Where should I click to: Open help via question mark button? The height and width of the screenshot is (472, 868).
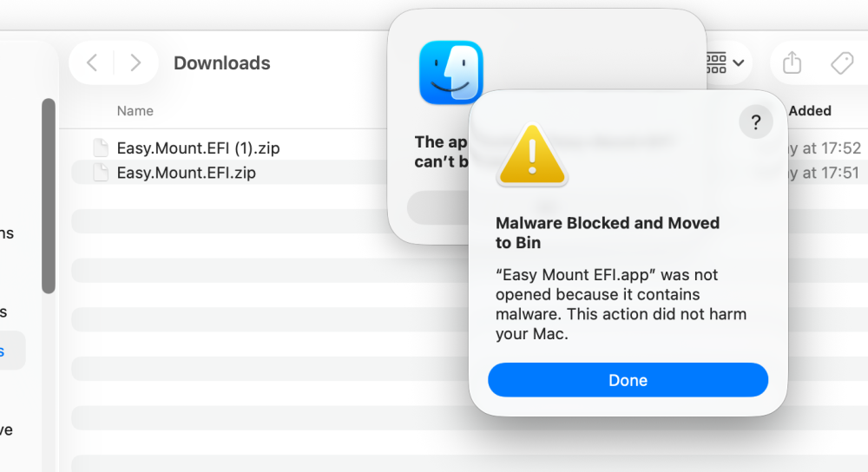(x=756, y=121)
